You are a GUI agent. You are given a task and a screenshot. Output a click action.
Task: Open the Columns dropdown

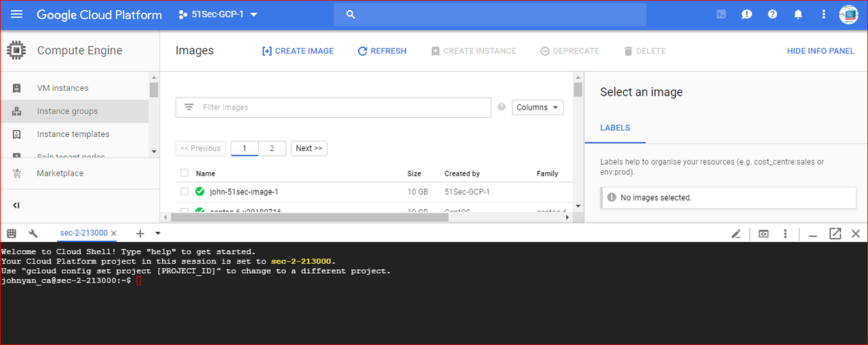click(538, 107)
